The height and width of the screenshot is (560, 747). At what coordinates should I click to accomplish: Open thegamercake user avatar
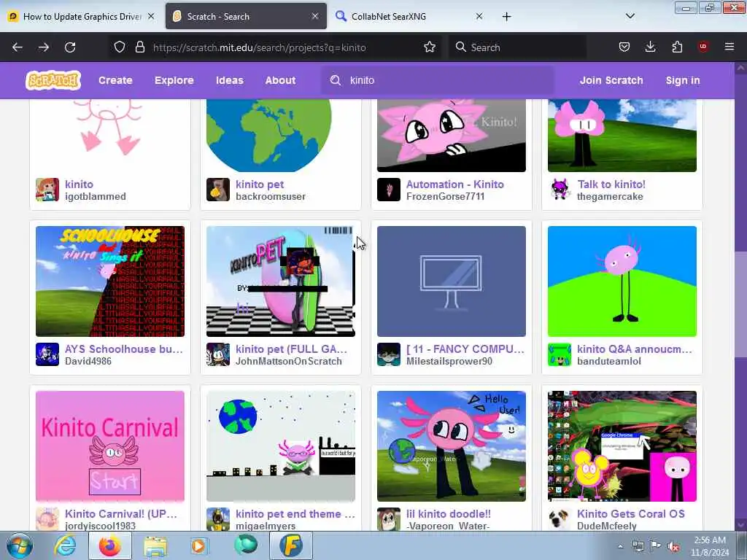(560, 190)
